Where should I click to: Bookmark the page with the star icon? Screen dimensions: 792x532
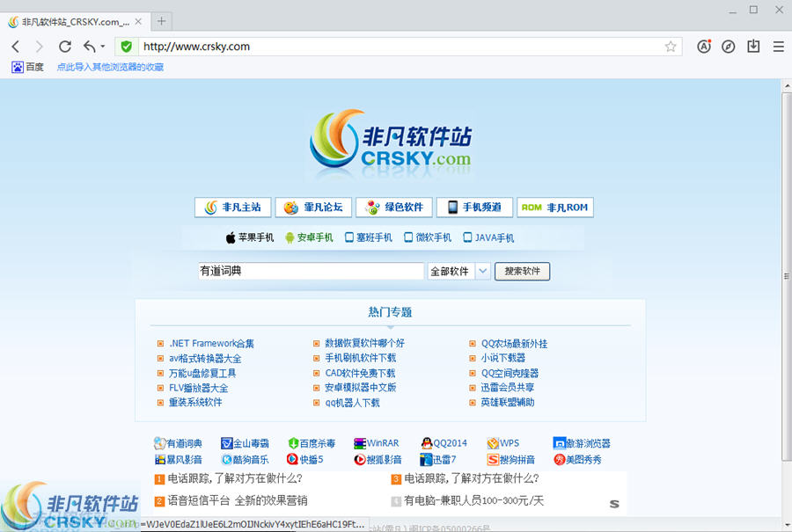coord(671,47)
